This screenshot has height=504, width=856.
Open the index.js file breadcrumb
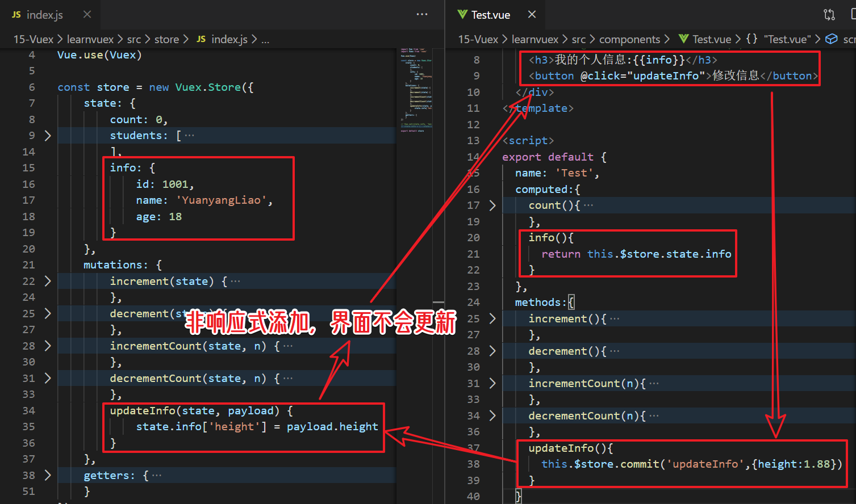(x=222, y=39)
